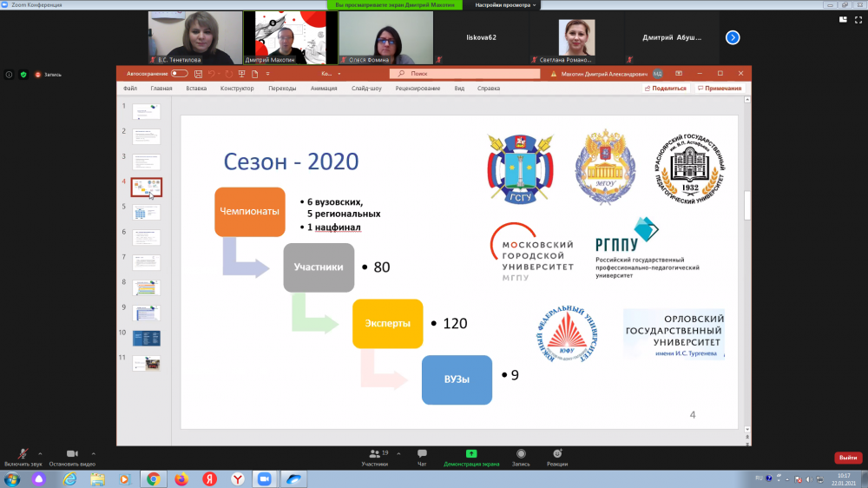Click the save icon in PowerPoint title bar
868x488 pixels.
(x=199, y=74)
